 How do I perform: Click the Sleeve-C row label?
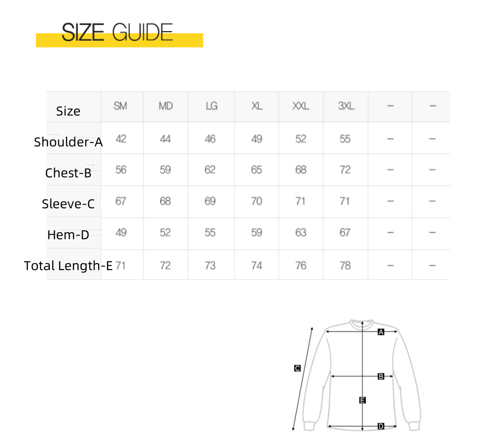point(69,204)
